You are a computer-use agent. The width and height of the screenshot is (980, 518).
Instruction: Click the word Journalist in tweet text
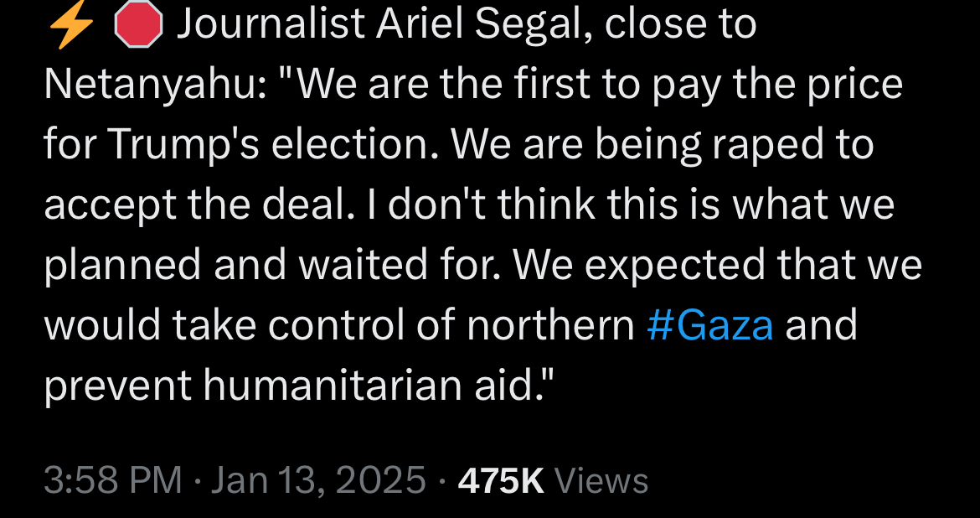point(271,23)
